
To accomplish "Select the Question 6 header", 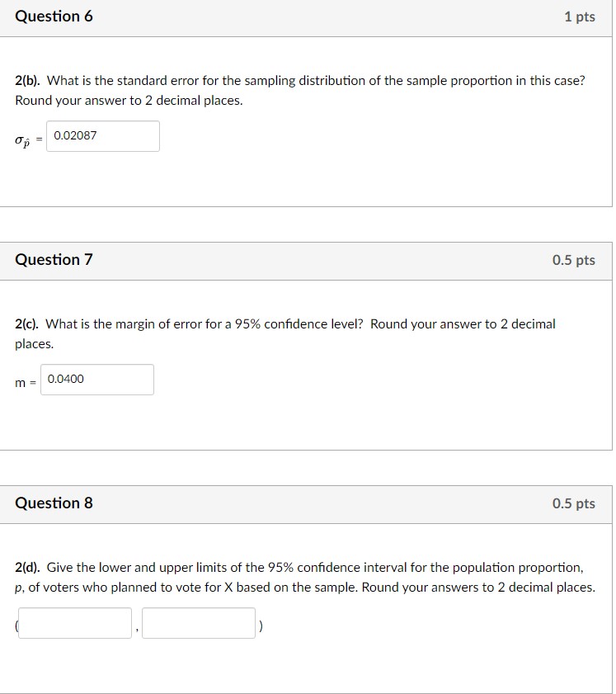I will [x=54, y=16].
